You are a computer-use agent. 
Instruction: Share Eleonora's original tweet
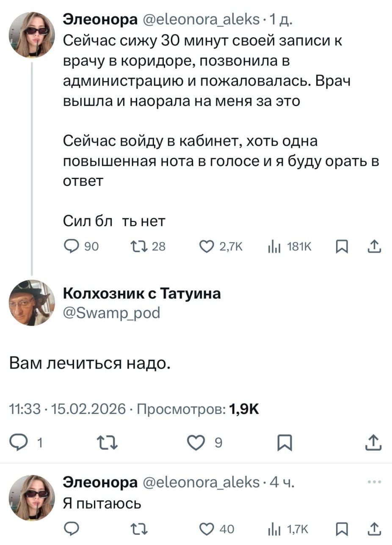pyautogui.click(x=374, y=246)
